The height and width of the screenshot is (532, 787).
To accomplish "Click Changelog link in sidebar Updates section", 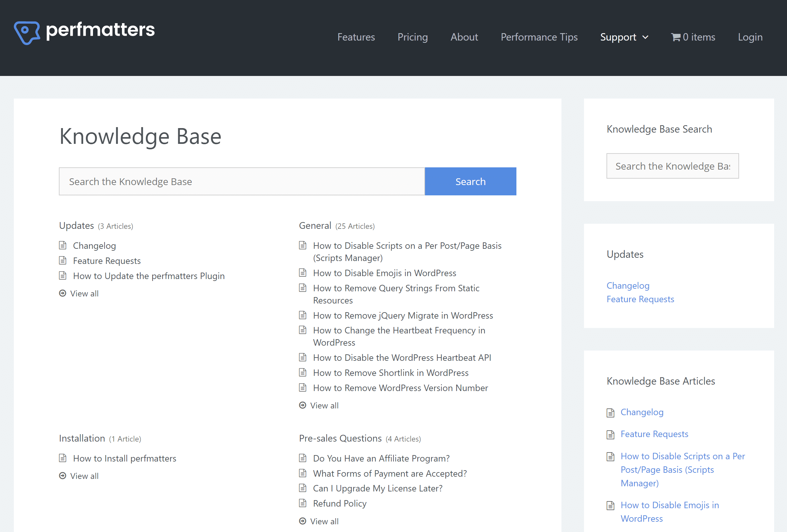I will tap(628, 285).
